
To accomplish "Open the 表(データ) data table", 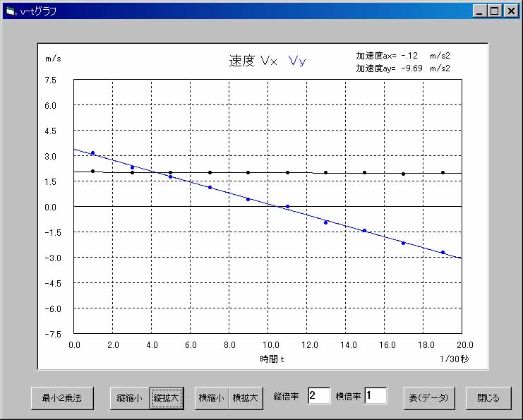I will [429, 398].
